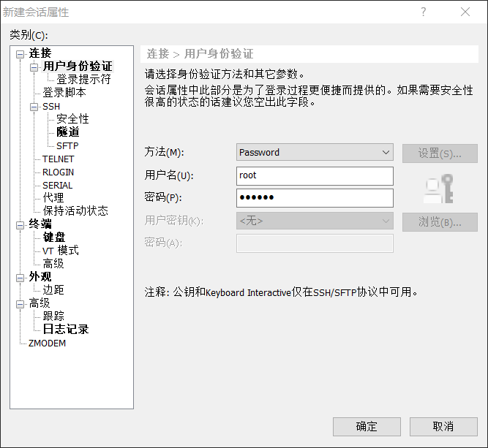488x448 pixels.
Task: Select SFTP in category tree
Action: [67, 146]
